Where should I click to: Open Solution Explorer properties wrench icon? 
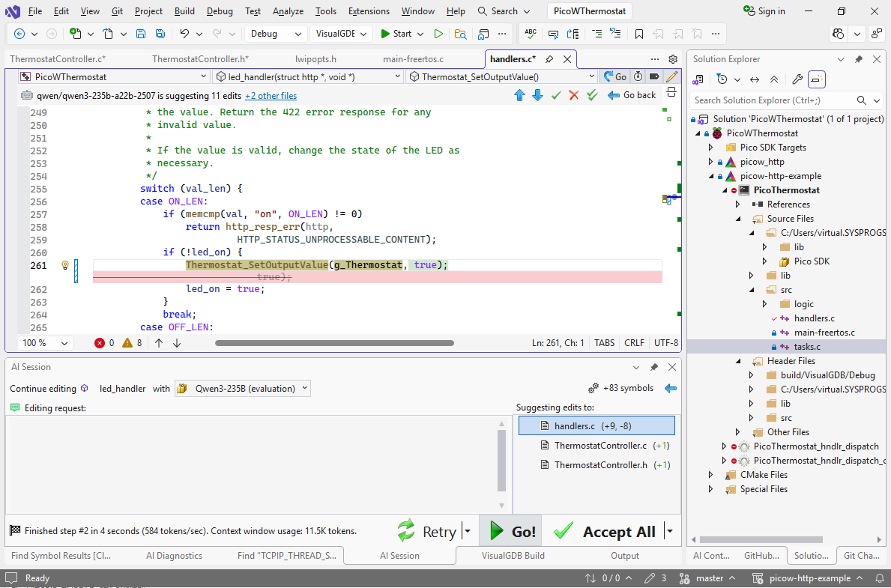797,79
